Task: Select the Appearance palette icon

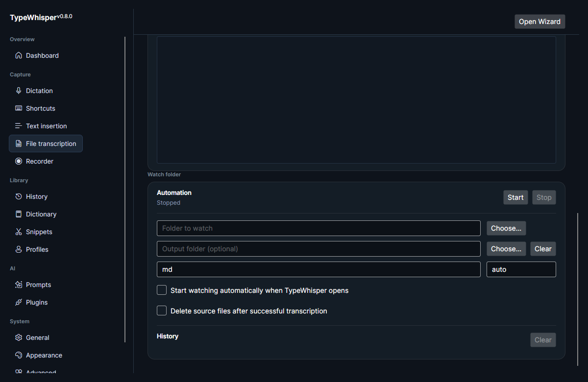Action: [19, 355]
